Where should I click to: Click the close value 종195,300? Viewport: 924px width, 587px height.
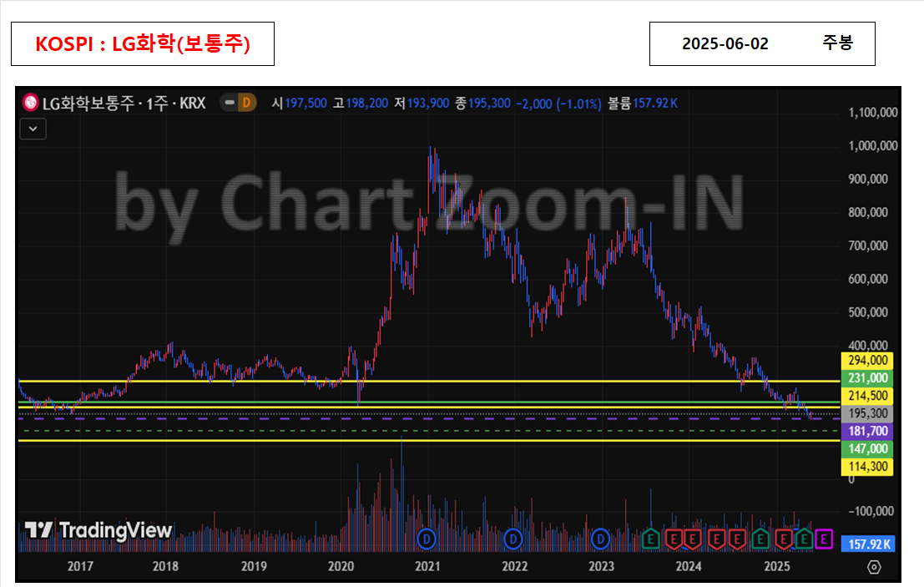click(x=482, y=104)
